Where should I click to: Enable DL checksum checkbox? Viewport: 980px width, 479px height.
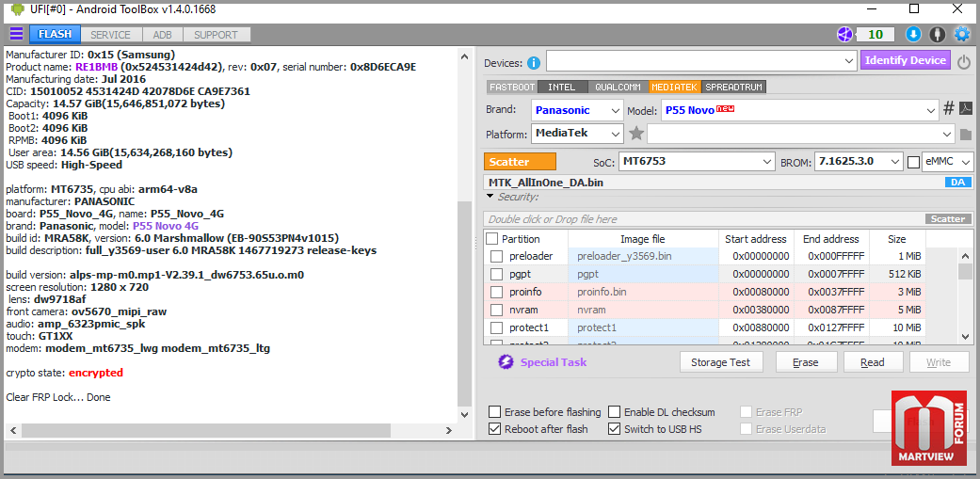[x=615, y=412]
